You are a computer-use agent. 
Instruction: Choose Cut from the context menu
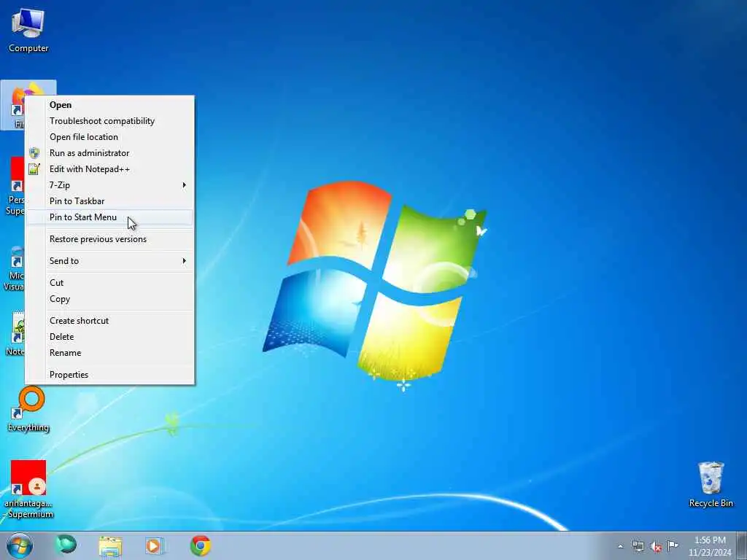coord(109,283)
